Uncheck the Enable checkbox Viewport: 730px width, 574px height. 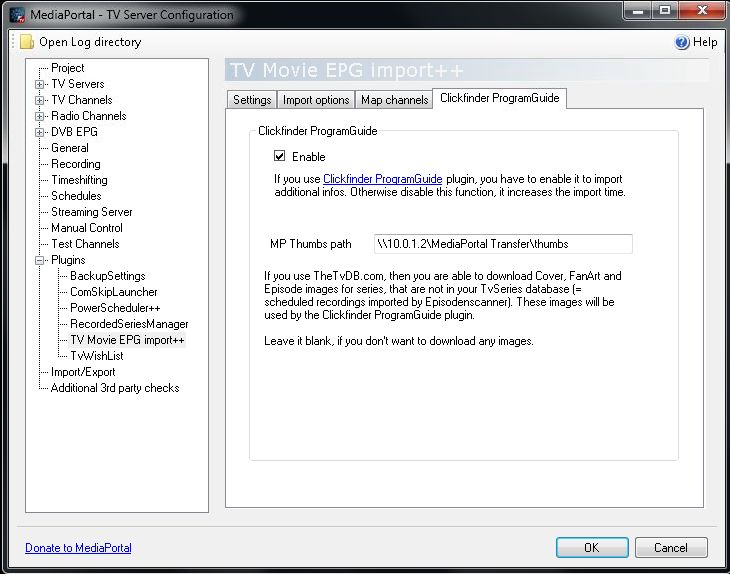pos(279,156)
